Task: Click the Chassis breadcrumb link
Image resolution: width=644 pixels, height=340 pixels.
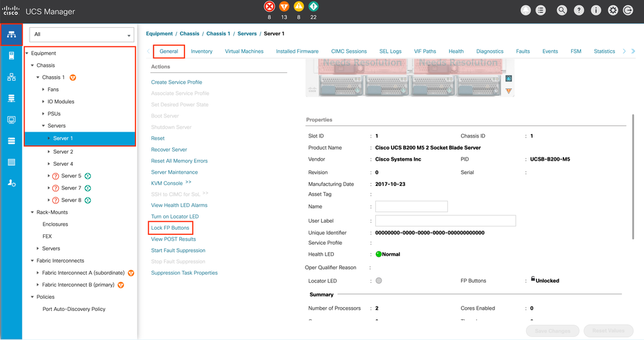Action: coord(190,34)
